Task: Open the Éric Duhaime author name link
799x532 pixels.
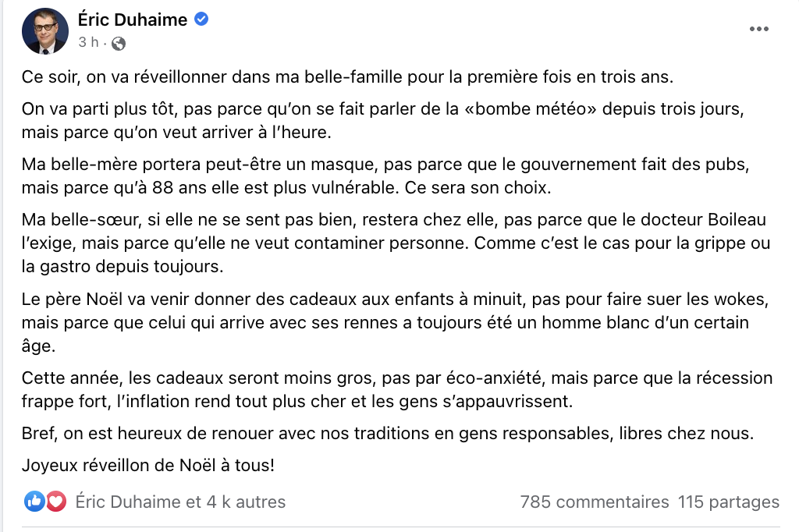Action: pyautogui.click(x=133, y=20)
